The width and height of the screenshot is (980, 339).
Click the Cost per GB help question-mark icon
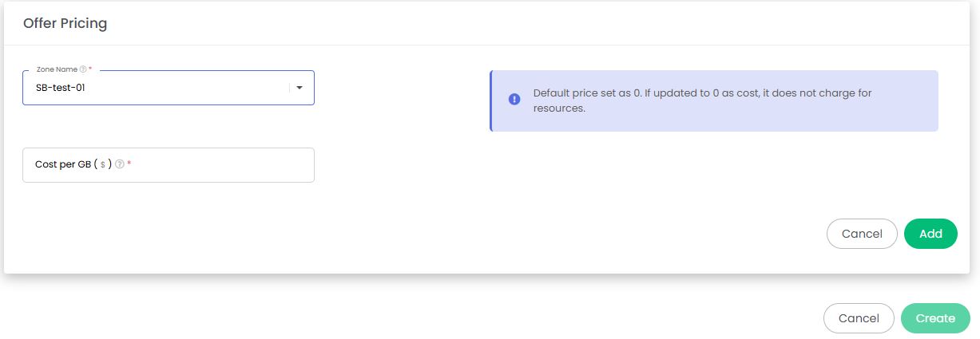[120, 164]
